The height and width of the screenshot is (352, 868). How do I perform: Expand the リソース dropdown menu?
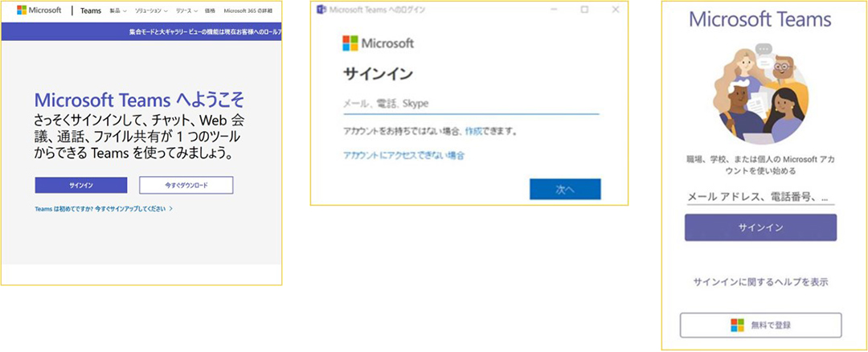click(x=187, y=11)
